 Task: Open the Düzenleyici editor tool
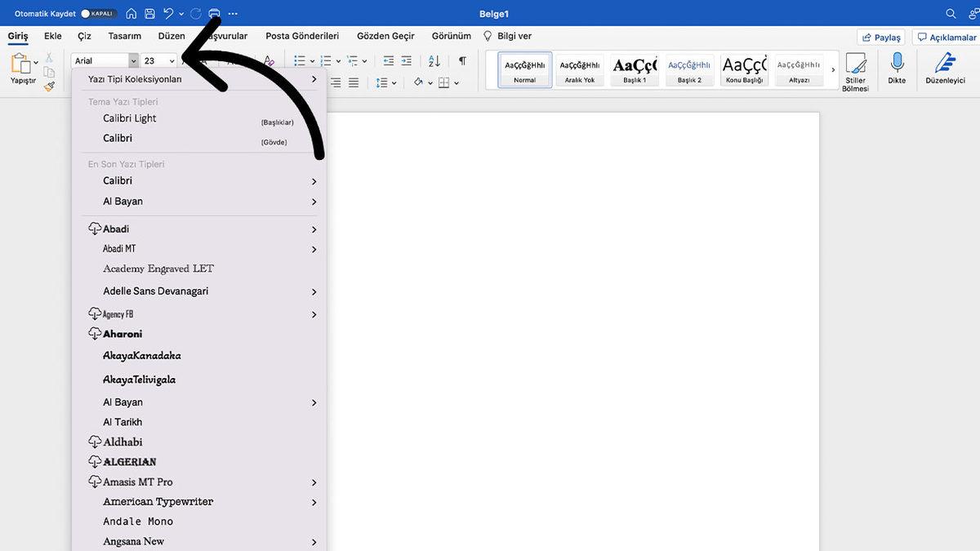[945, 69]
